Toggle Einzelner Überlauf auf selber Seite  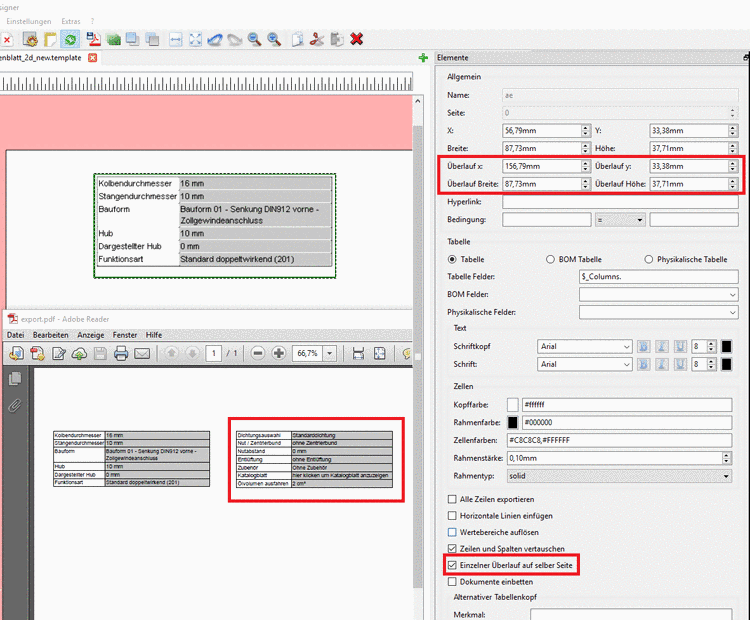coord(452,565)
